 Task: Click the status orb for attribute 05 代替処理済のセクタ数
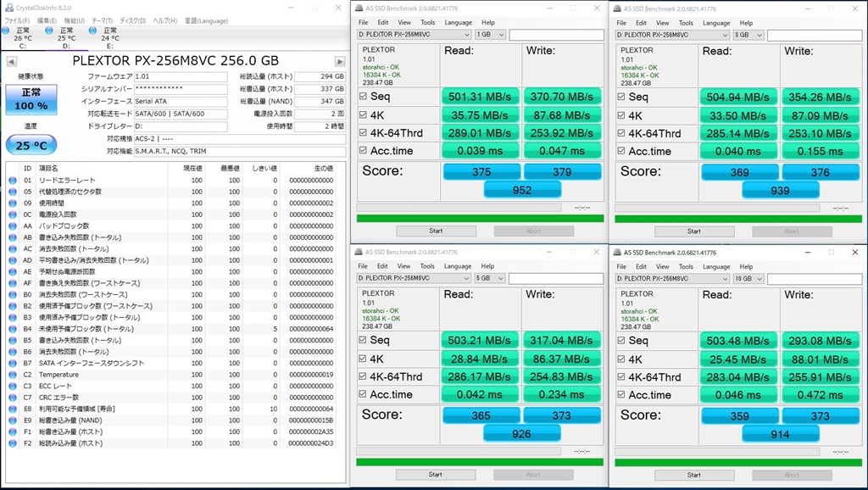coord(13,192)
